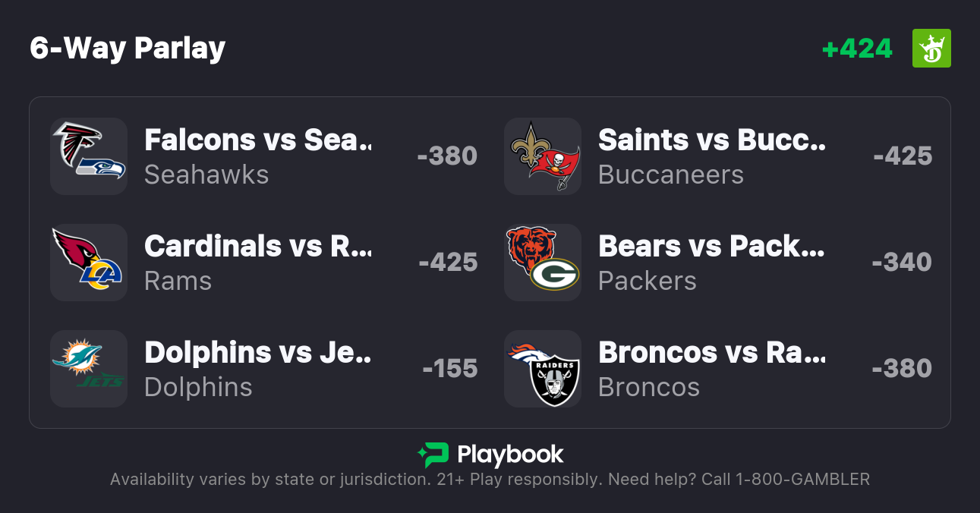Click the -155 Dolphins odds

point(450,369)
